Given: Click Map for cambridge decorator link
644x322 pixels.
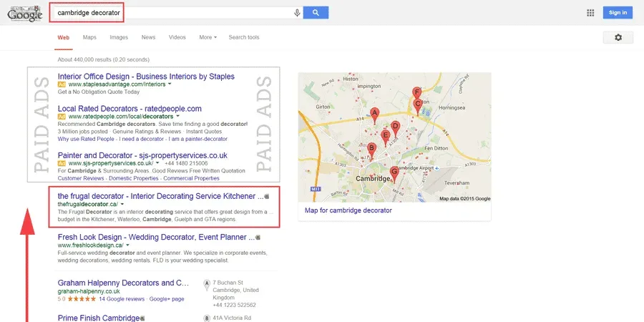Looking at the screenshot, I should pos(348,210).
